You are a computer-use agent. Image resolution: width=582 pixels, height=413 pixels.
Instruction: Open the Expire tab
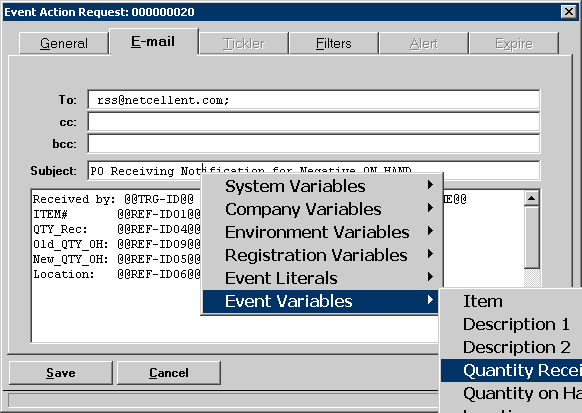[x=514, y=43]
